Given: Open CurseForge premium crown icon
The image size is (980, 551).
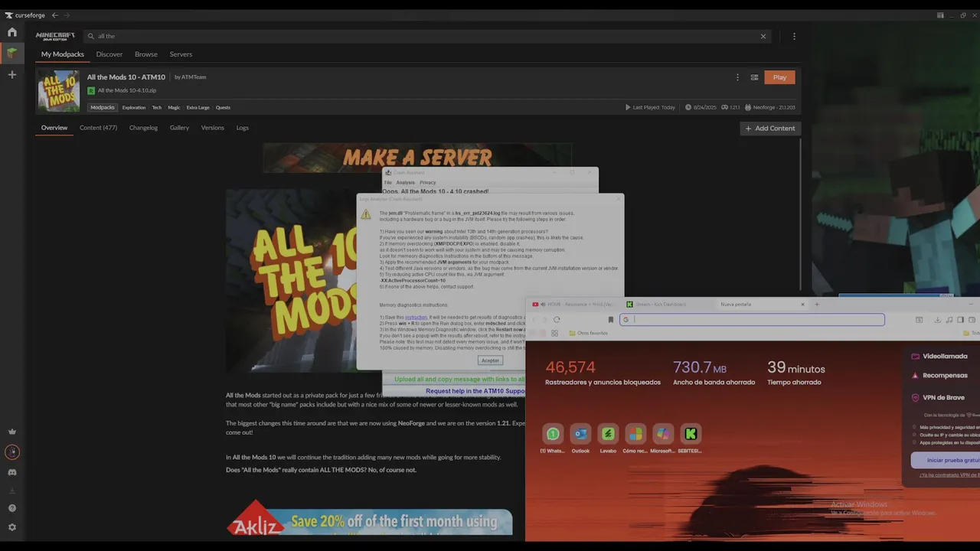Looking at the screenshot, I should 11,432.
